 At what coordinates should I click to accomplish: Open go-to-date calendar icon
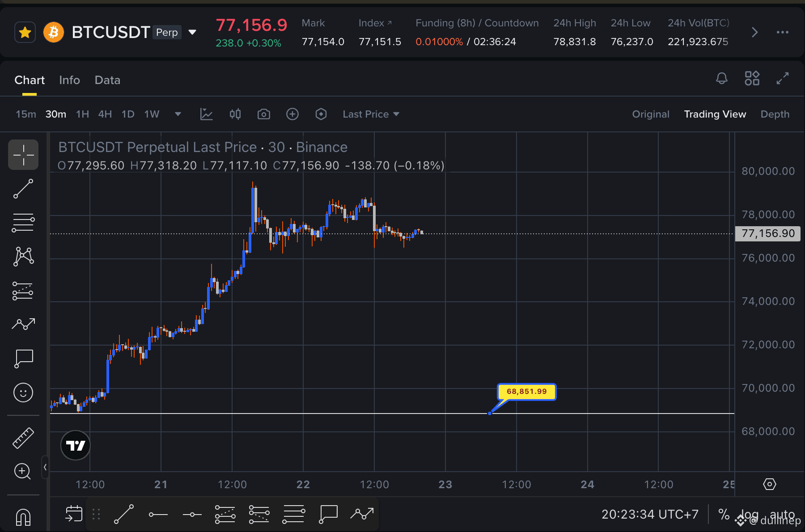[x=74, y=514]
